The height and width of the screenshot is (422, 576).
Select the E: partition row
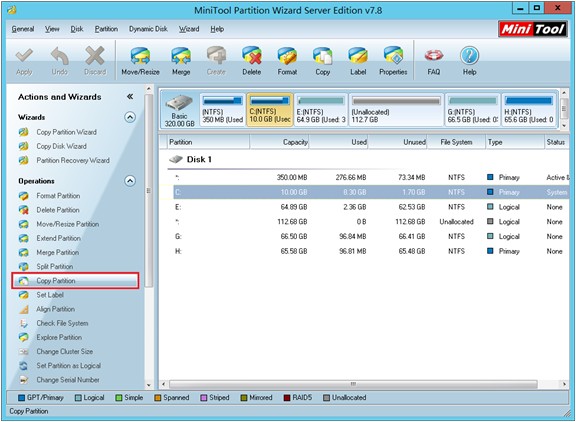[x=371, y=207]
